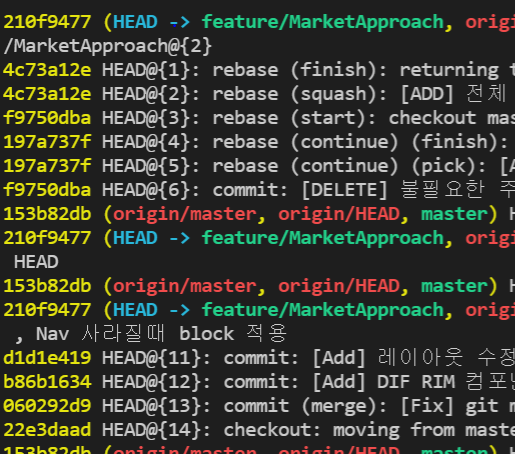Select the 'HEAD@{3}:' reflog selector

click(x=151, y=118)
